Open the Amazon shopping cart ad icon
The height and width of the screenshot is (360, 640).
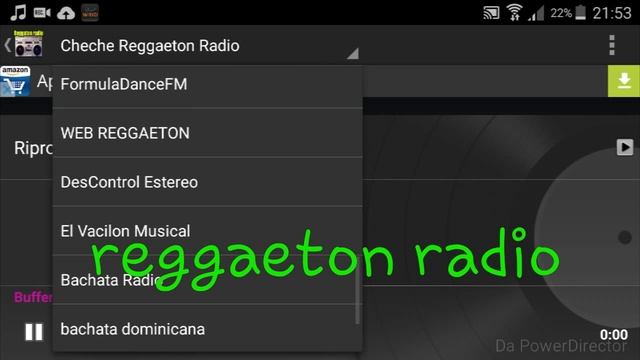pyautogui.click(x=15, y=81)
